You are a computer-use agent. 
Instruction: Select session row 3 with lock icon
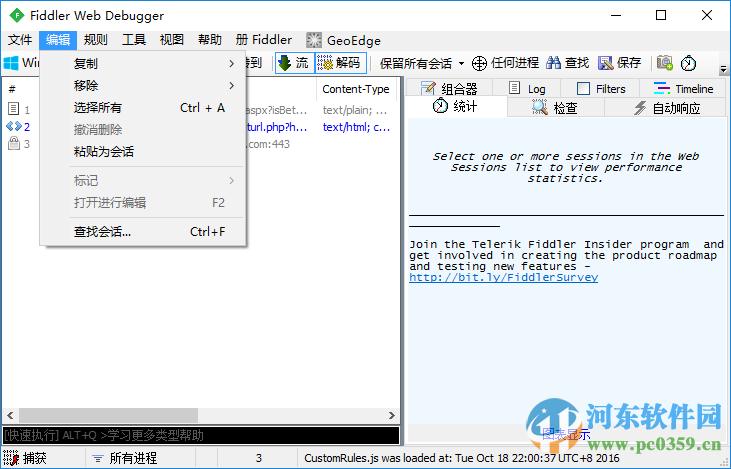pos(20,144)
